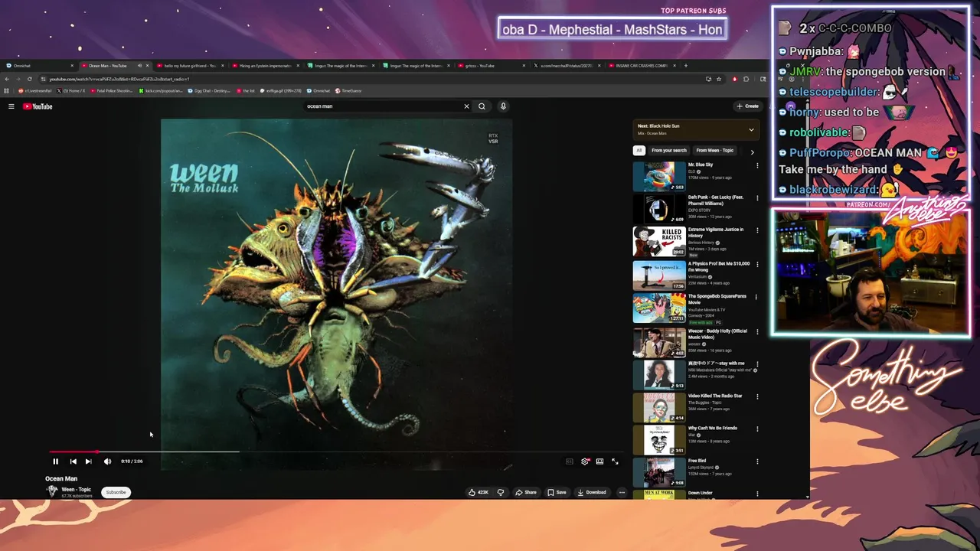Subscribe to Ween - Topic channel

pyautogui.click(x=116, y=492)
